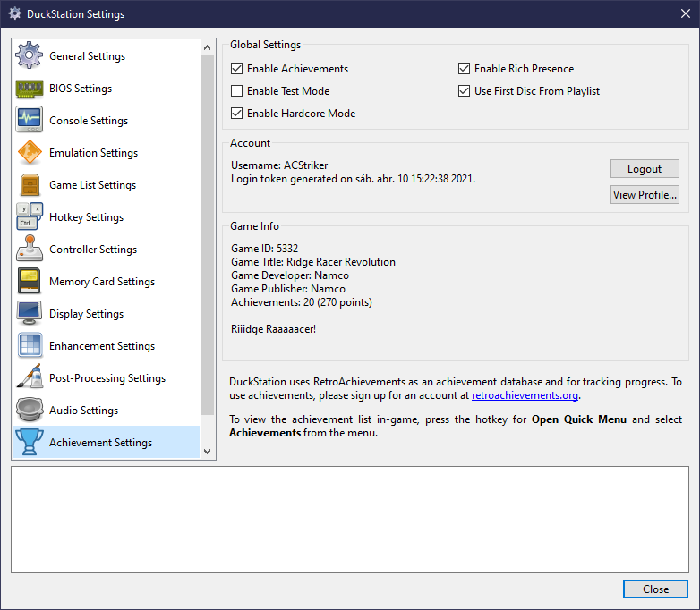This screenshot has height=610, width=700.
Task: Click the BIOS Settings chip icon
Action: coord(29,89)
